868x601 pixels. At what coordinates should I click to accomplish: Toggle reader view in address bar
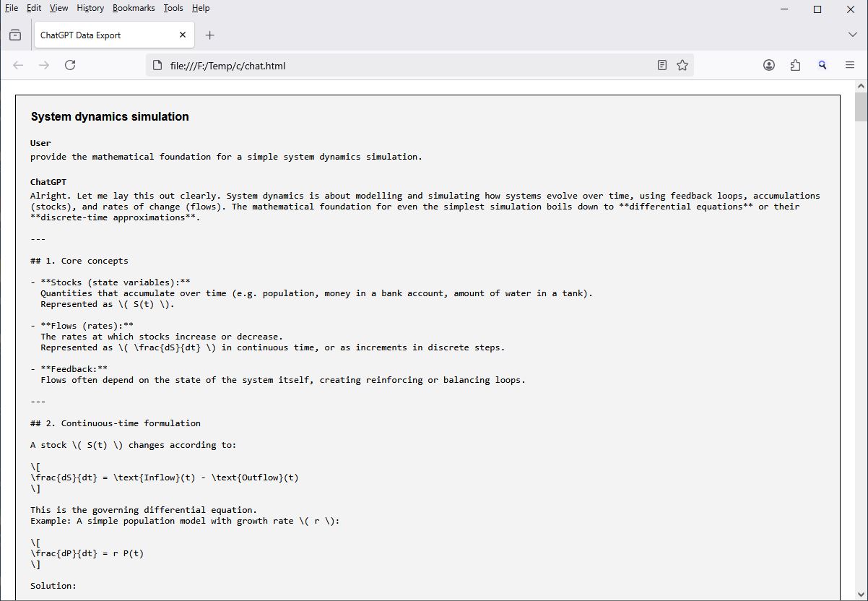point(661,65)
